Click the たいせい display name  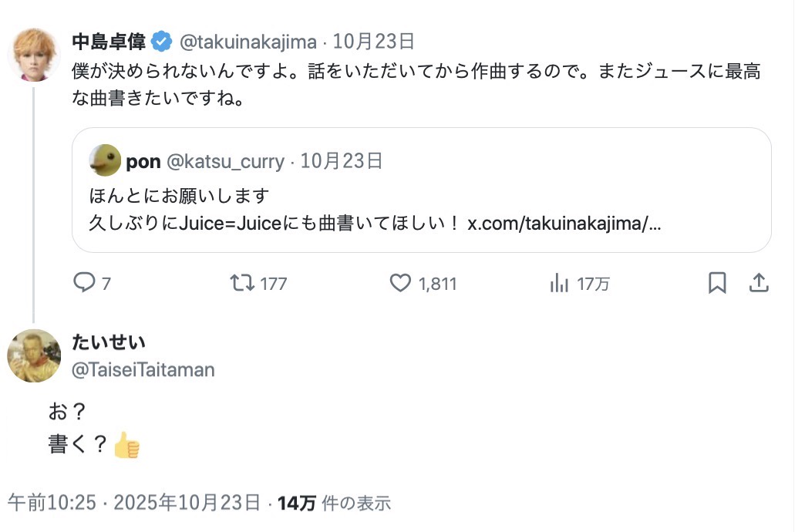pyautogui.click(x=109, y=342)
